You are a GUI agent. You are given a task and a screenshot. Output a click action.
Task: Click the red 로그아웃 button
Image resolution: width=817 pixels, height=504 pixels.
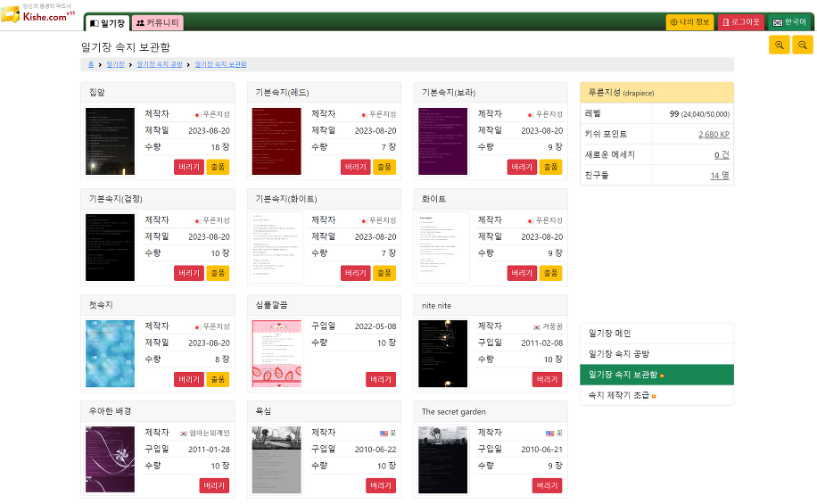click(x=741, y=22)
